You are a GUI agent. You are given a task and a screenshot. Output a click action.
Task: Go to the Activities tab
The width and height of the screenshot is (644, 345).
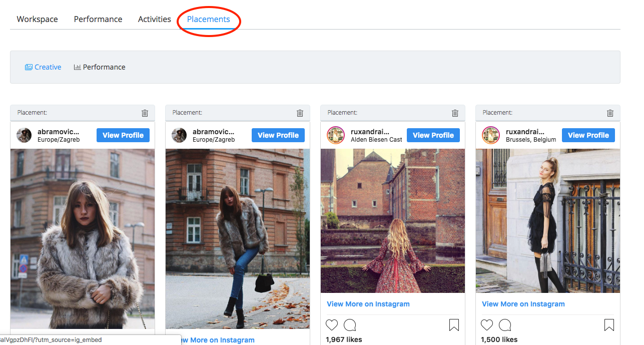(154, 19)
